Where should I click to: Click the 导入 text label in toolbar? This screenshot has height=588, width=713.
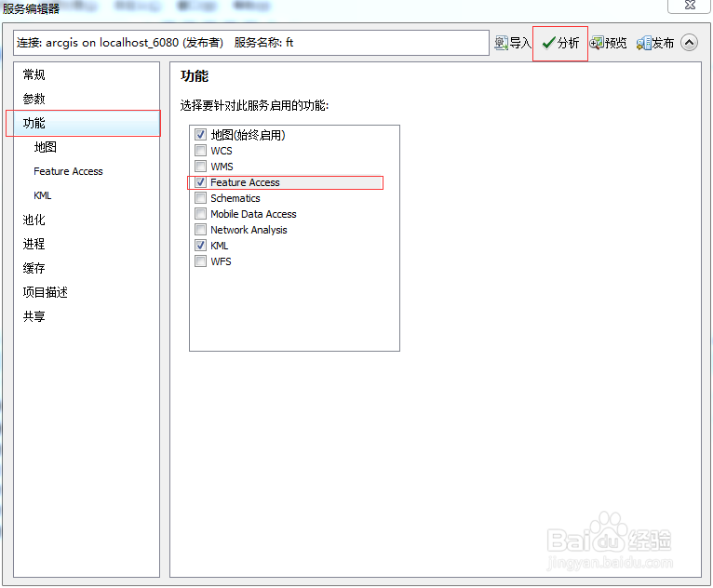(x=520, y=43)
